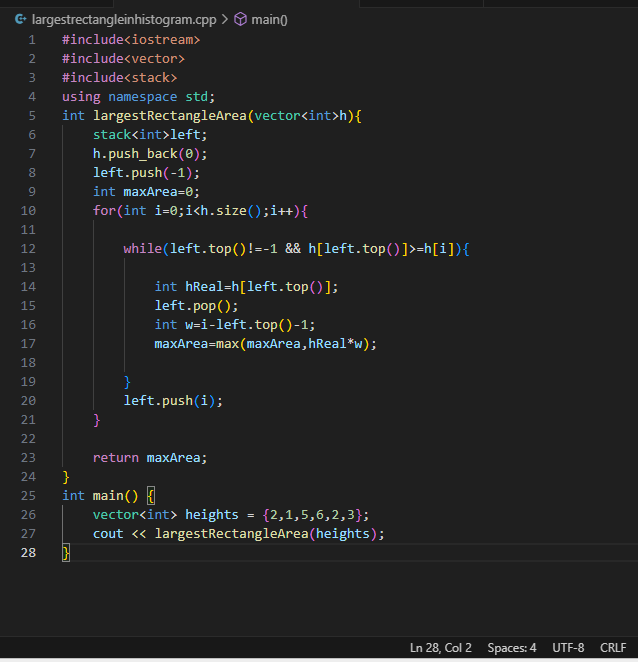Click 'left.push(i);' statement

(173, 401)
